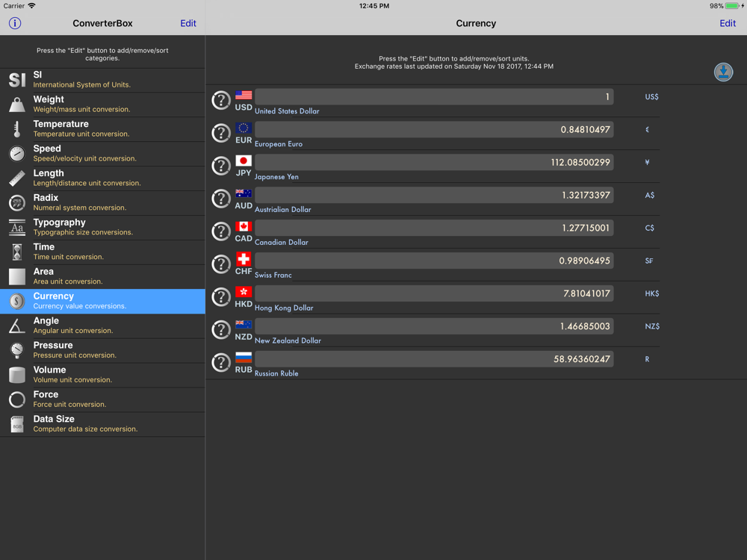Select the Temperature thermometer icon
The width and height of the screenshot is (747, 560).
coord(17,129)
